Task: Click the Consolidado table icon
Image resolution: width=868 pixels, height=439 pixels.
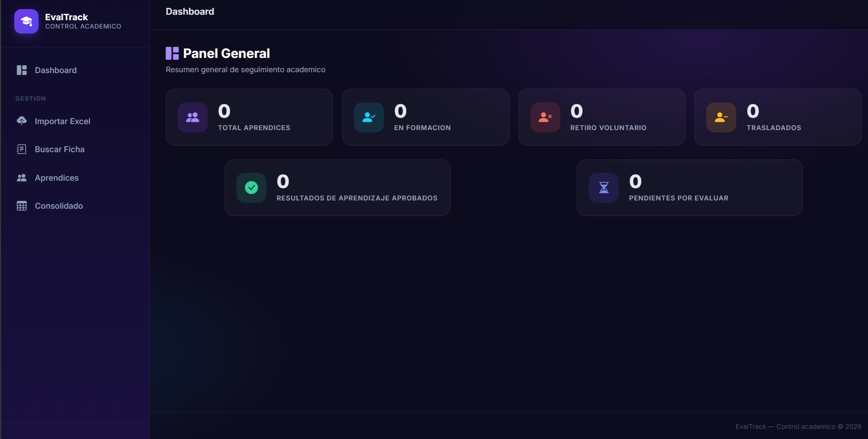Action: pos(22,205)
